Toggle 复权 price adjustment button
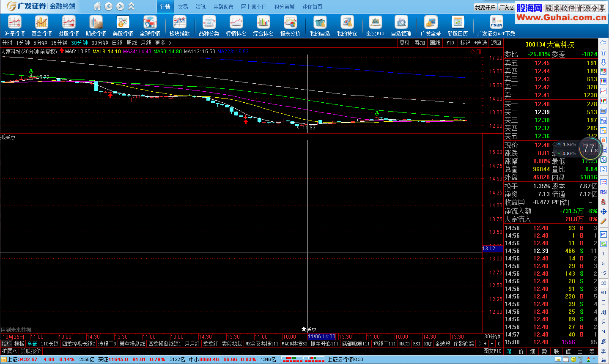609x364 pixels. tap(404, 43)
